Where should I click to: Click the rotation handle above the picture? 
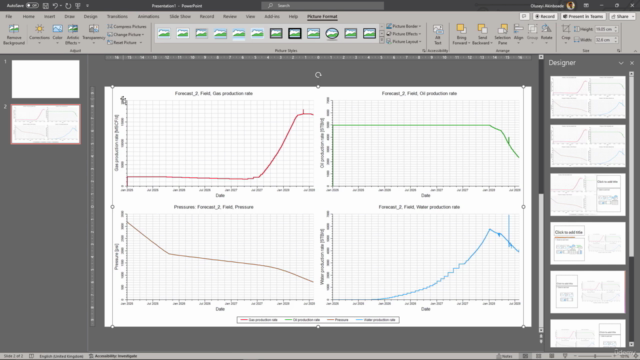coord(318,75)
